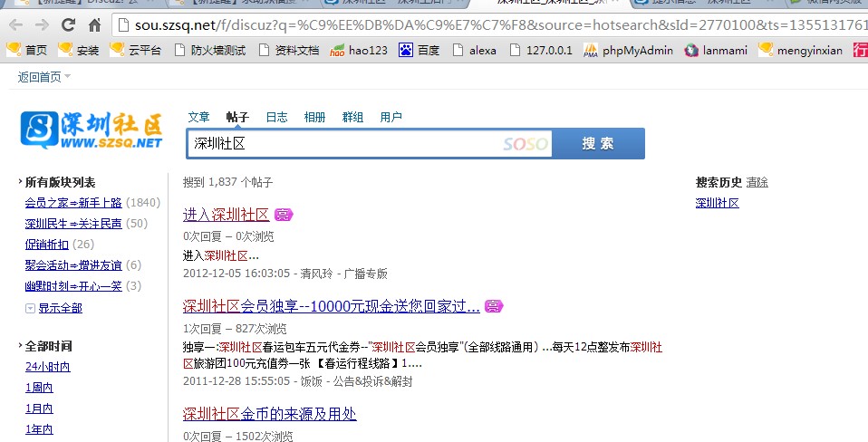Open the 百度 bookmark
This screenshot has height=442, width=868.
(420, 51)
